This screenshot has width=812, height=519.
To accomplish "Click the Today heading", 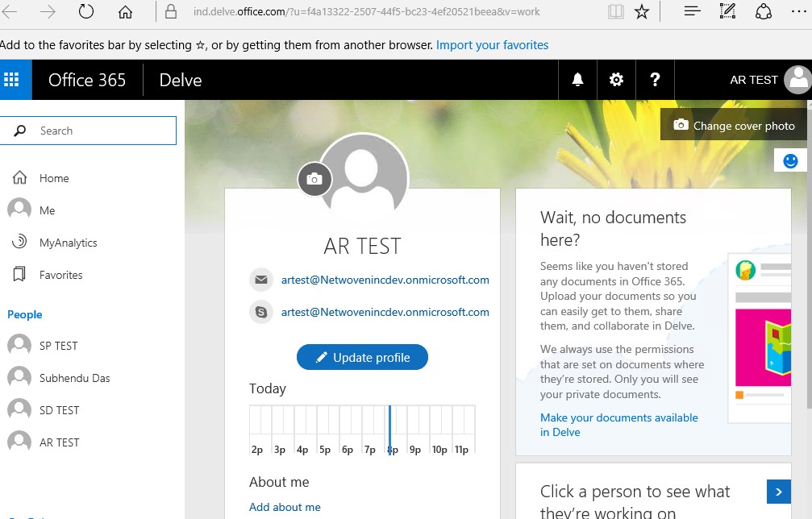I will pyautogui.click(x=268, y=388).
